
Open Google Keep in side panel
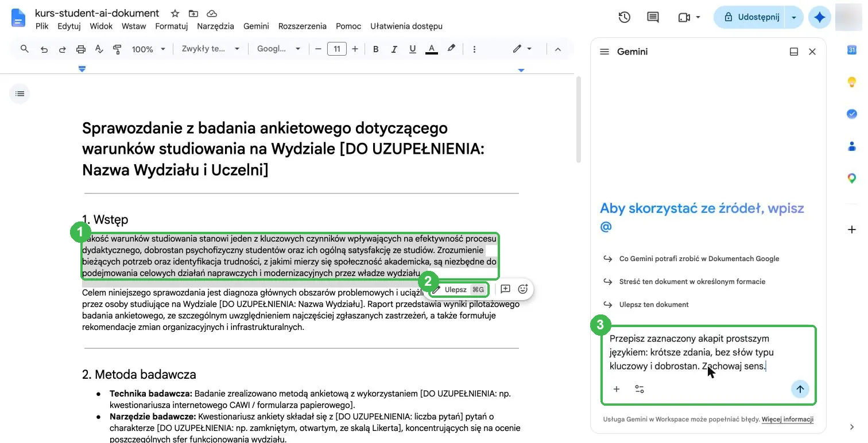coord(852,82)
